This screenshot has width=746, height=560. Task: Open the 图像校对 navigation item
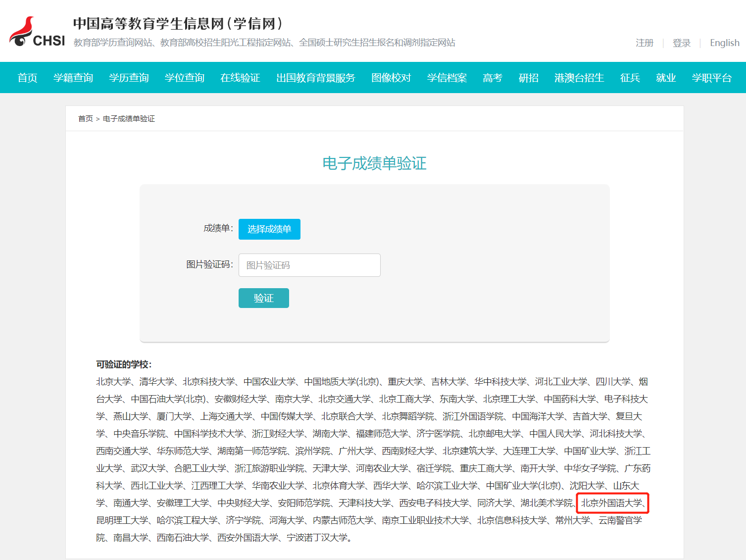point(391,78)
